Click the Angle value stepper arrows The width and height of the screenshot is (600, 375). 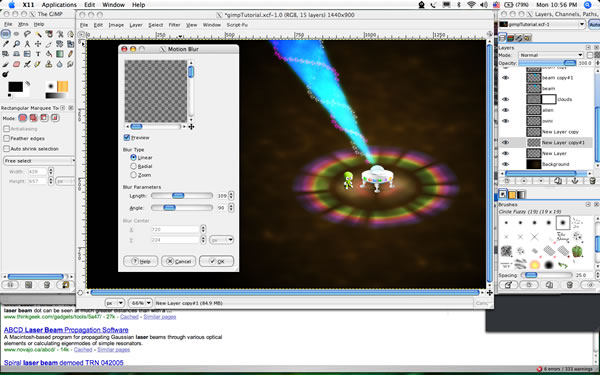point(231,208)
